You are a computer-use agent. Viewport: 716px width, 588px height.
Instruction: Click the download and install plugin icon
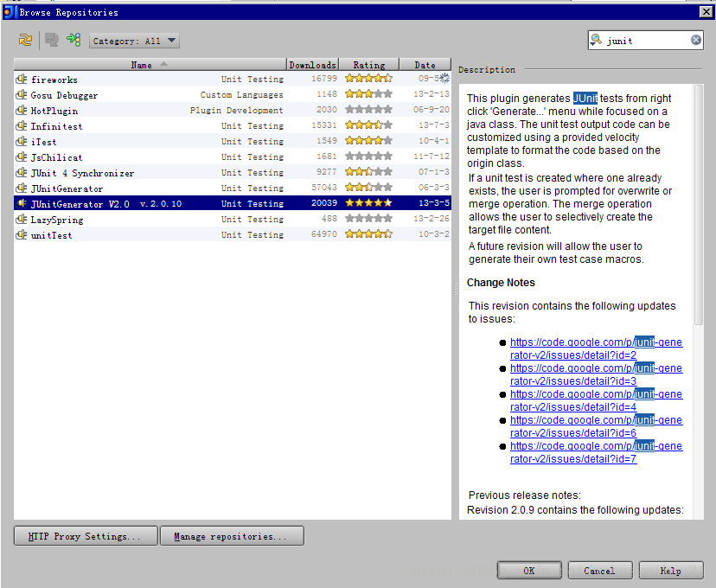[x=52, y=40]
